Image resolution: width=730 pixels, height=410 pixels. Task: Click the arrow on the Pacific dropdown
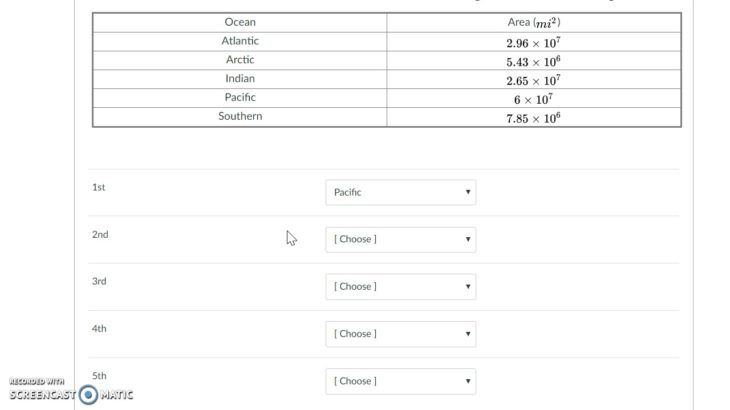coord(468,192)
